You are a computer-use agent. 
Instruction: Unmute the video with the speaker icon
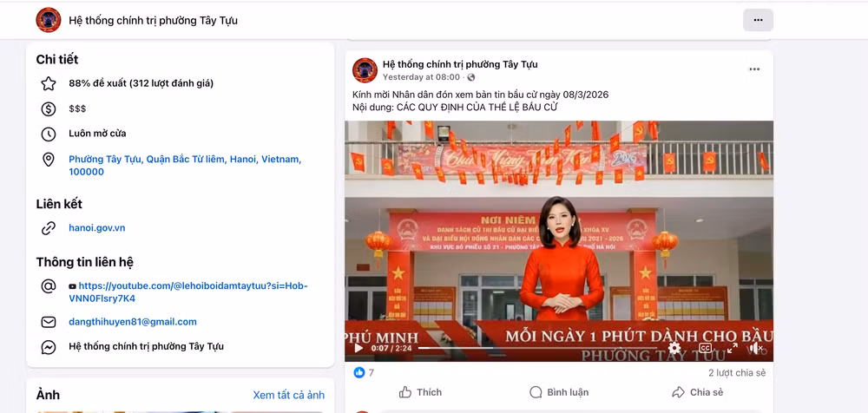[x=757, y=348]
